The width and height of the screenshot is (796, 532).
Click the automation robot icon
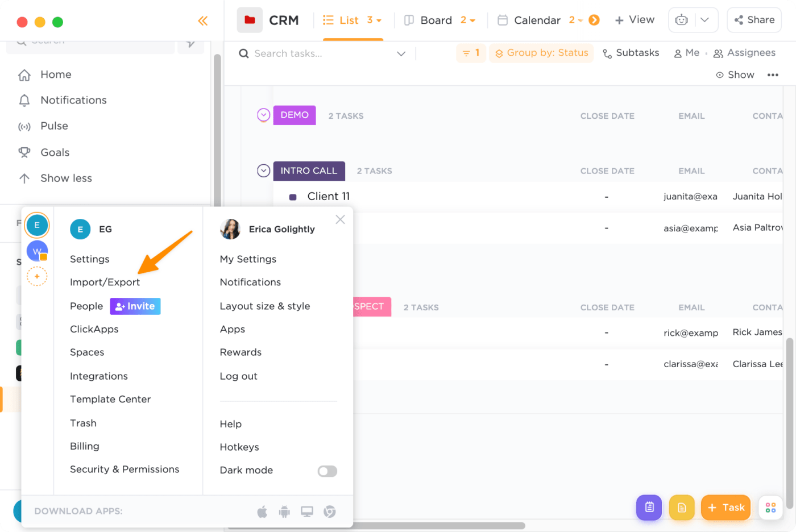click(x=681, y=20)
